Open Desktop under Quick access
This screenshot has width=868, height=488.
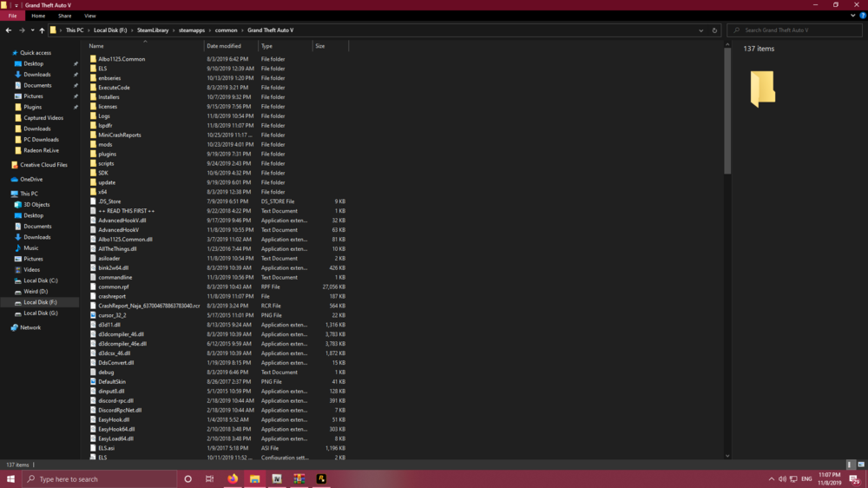coord(33,63)
